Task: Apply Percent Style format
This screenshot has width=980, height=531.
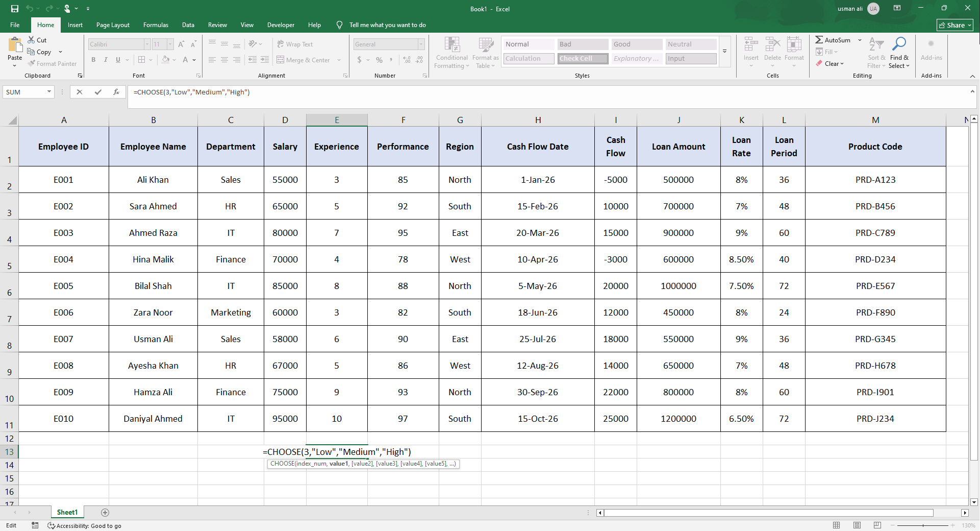Action: pyautogui.click(x=379, y=60)
